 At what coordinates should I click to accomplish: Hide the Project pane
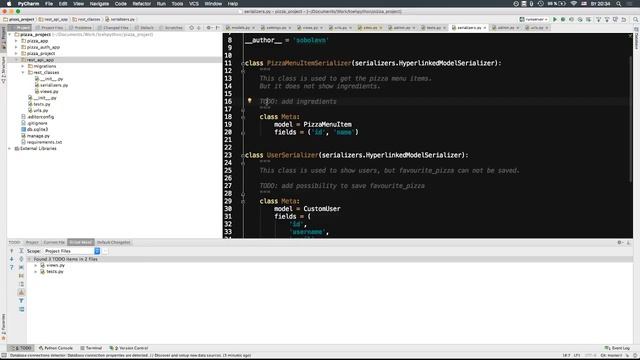[217, 28]
